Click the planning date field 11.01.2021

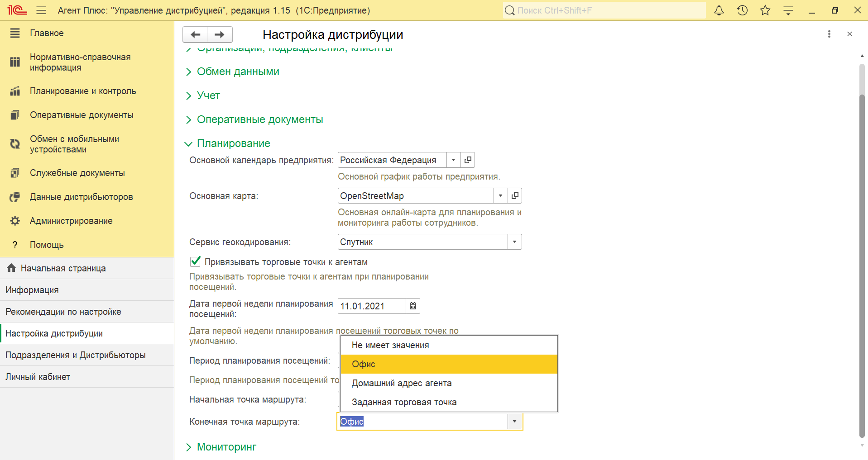pyautogui.click(x=372, y=306)
